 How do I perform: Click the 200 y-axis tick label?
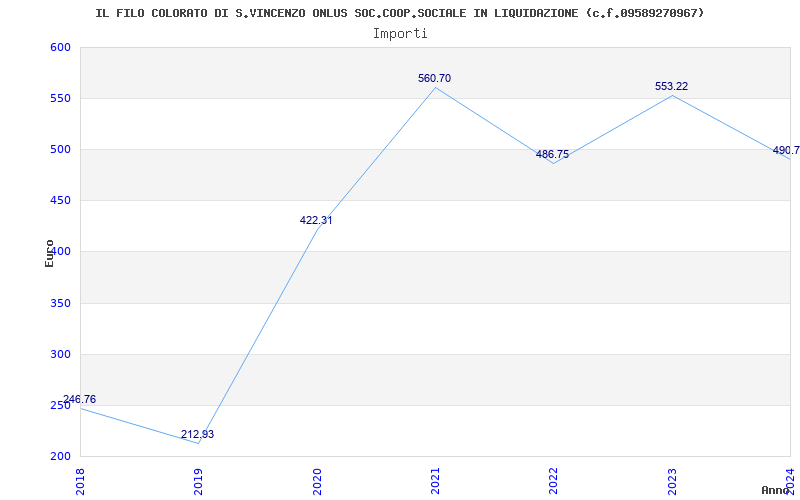tap(60, 457)
